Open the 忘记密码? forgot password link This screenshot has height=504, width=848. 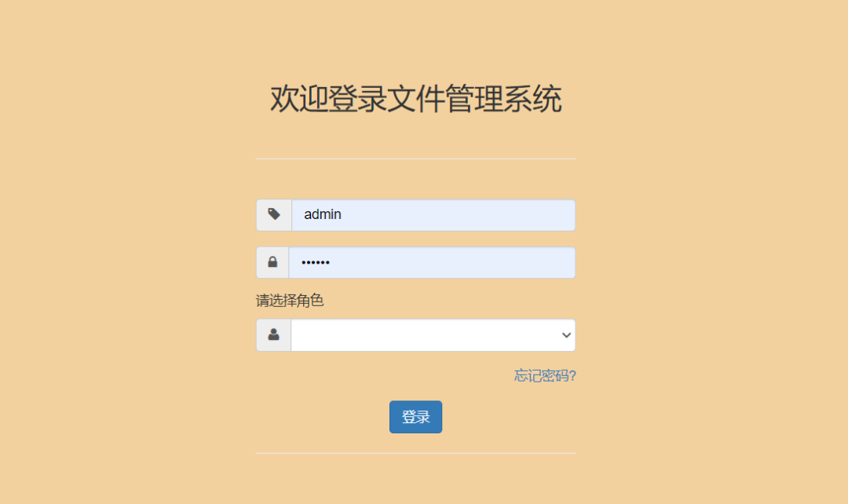tap(545, 375)
